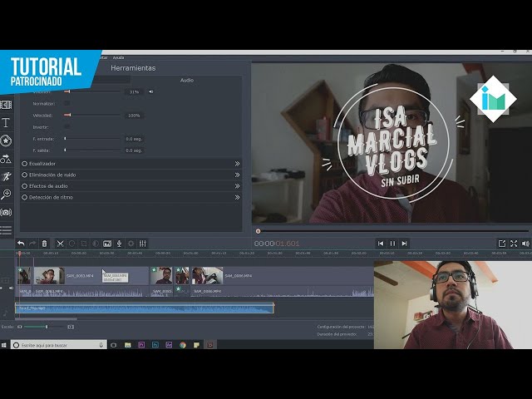This screenshot has height=399, width=532.
Task: Toggle Invertir checkbox
Action: tap(66, 126)
